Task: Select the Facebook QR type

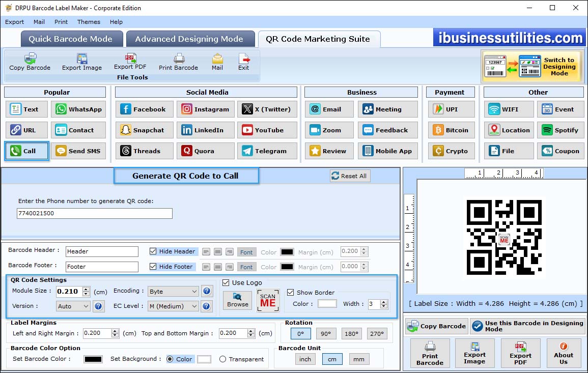Action: tap(145, 109)
